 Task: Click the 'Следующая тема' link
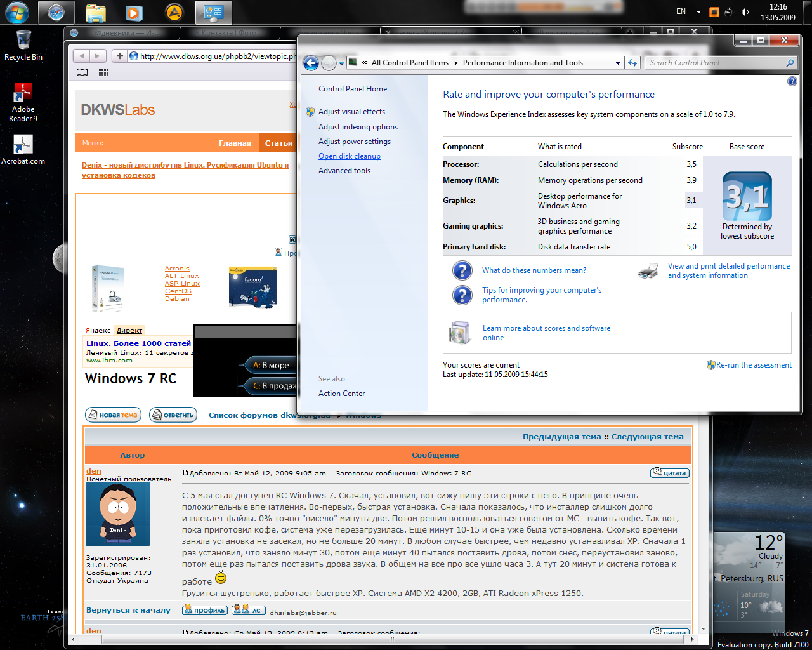click(648, 437)
